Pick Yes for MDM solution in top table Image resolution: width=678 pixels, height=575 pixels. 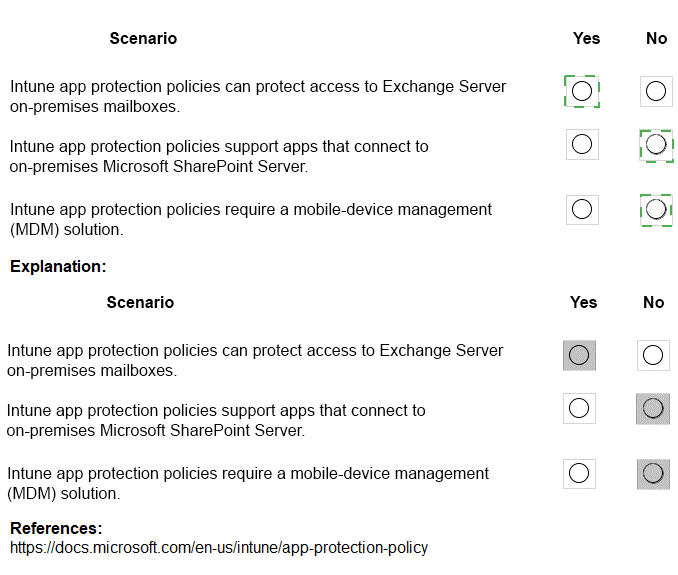coord(581,209)
